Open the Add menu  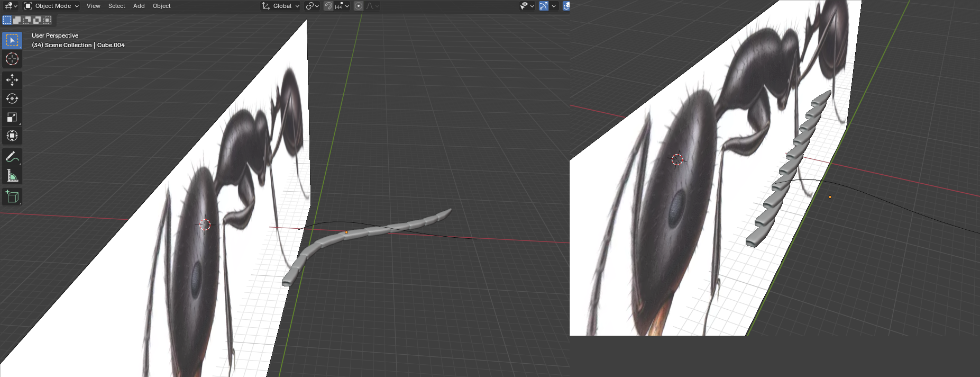[139, 6]
